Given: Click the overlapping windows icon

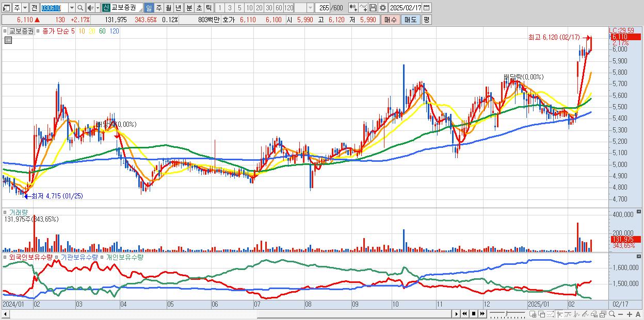Looking at the screenshot, I should click(541, 314).
